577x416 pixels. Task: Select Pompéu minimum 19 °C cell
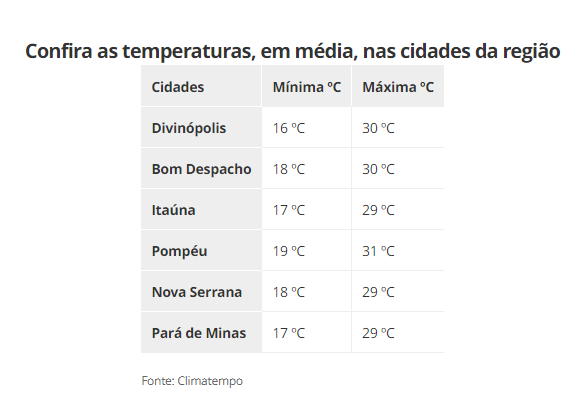[x=307, y=251]
